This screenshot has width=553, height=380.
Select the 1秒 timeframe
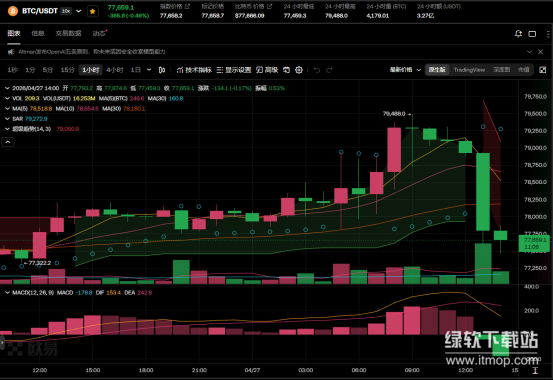tap(12, 70)
